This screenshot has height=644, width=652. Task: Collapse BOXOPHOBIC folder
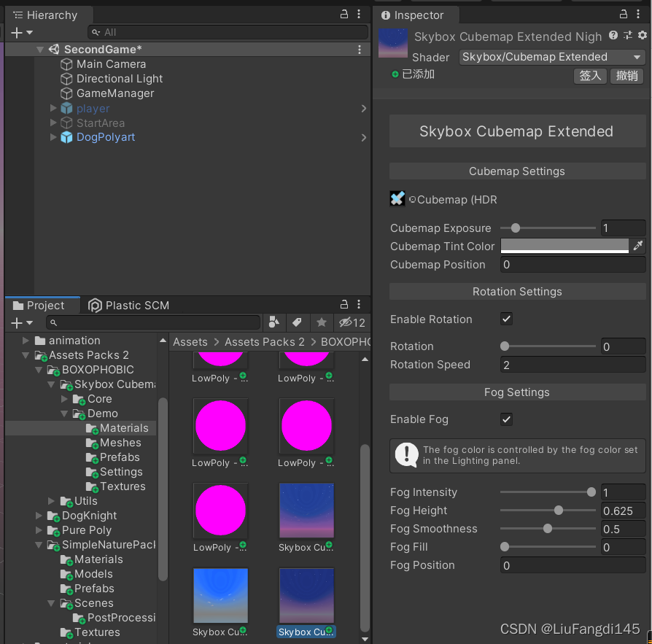point(39,370)
